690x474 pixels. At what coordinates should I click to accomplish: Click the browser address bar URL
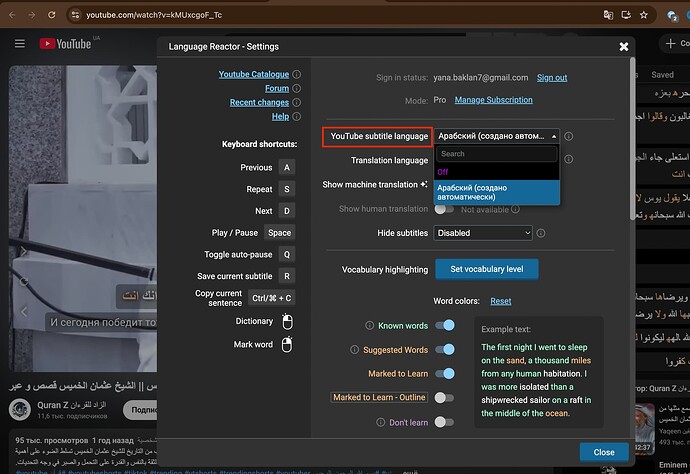pos(154,15)
